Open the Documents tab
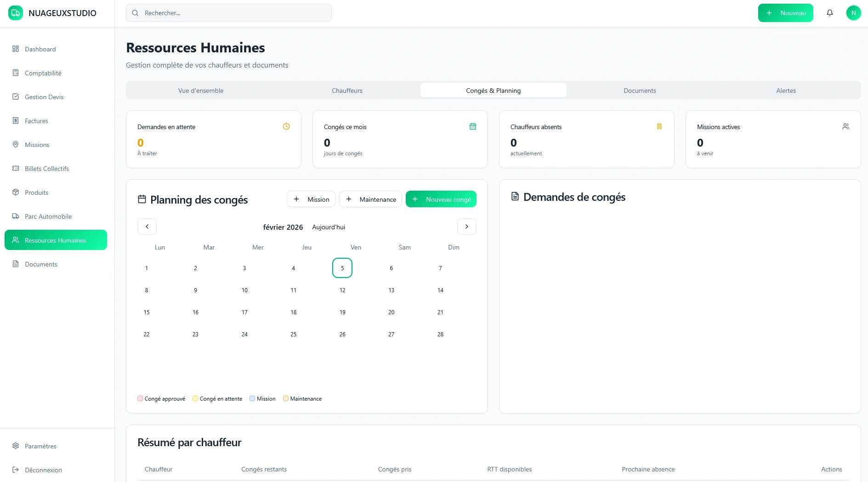 point(639,91)
